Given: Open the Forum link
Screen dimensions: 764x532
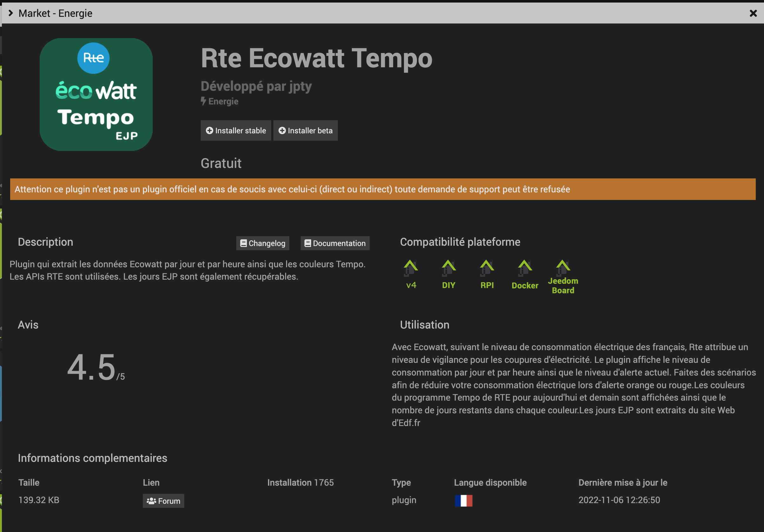Looking at the screenshot, I should [x=164, y=501].
